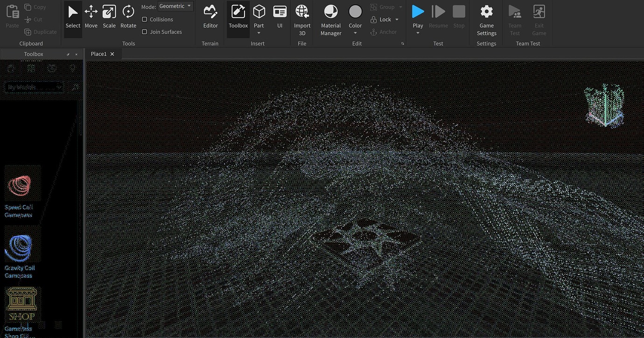Open the Mode Geometric dropdown
644x338 pixels.
pos(175,6)
